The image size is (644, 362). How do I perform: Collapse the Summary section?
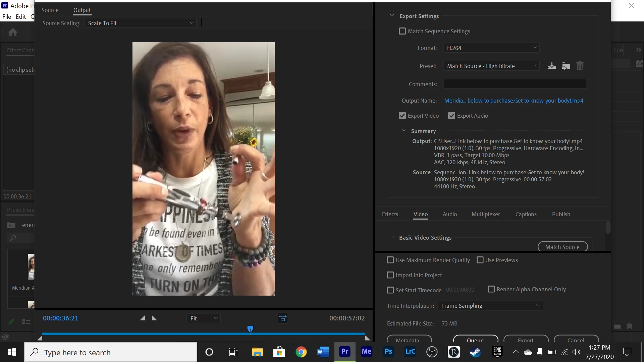tap(404, 131)
